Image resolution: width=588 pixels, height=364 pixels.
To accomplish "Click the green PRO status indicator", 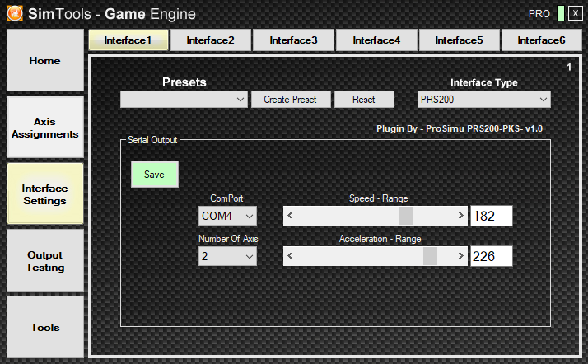I will 560,14.
